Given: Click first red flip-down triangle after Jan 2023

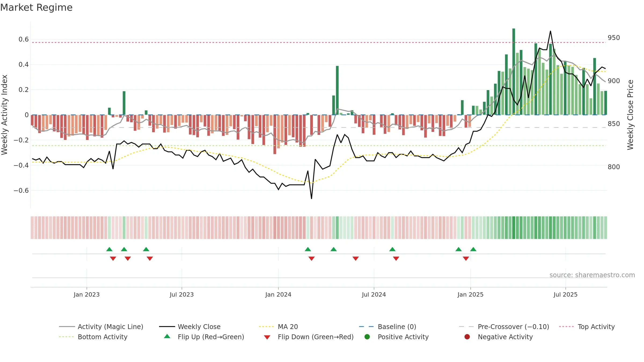Looking at the screenshot, I should [x=113, y=258].
